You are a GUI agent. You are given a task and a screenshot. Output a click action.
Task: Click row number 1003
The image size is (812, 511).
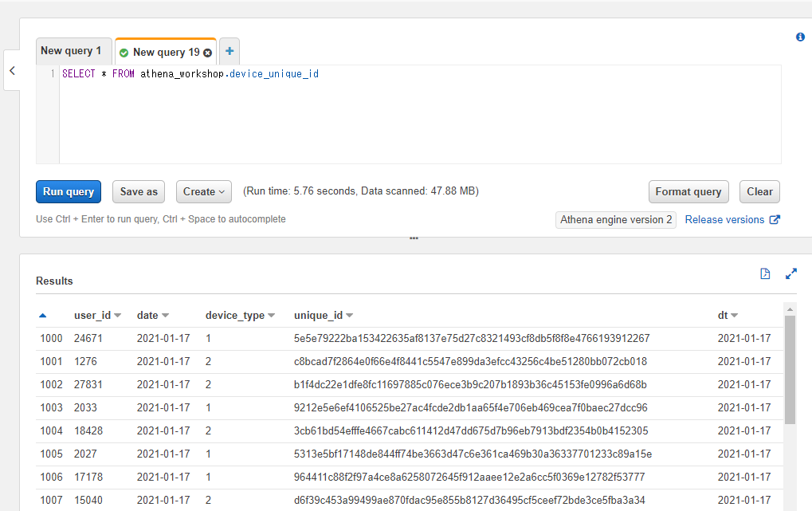51,407
